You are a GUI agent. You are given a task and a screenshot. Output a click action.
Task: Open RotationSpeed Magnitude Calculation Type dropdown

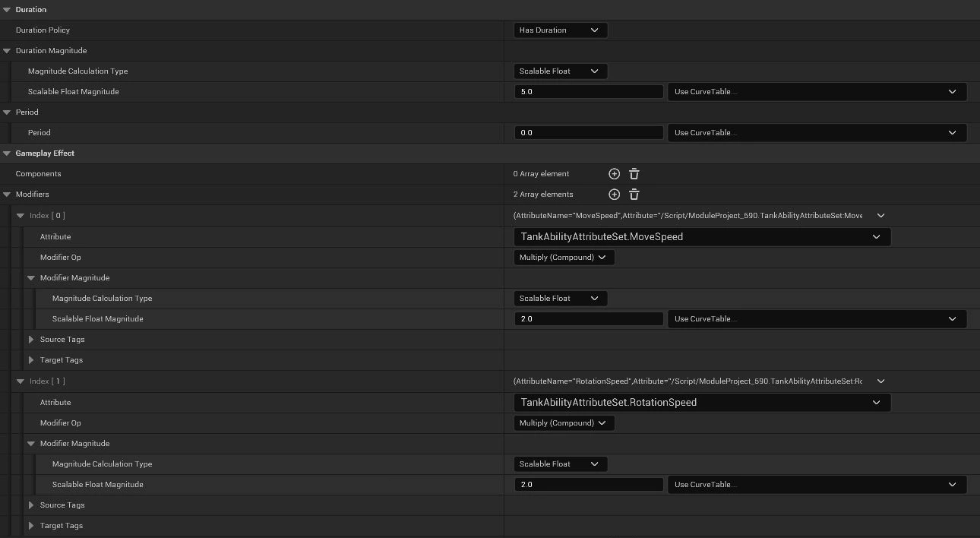coord(561,464)
